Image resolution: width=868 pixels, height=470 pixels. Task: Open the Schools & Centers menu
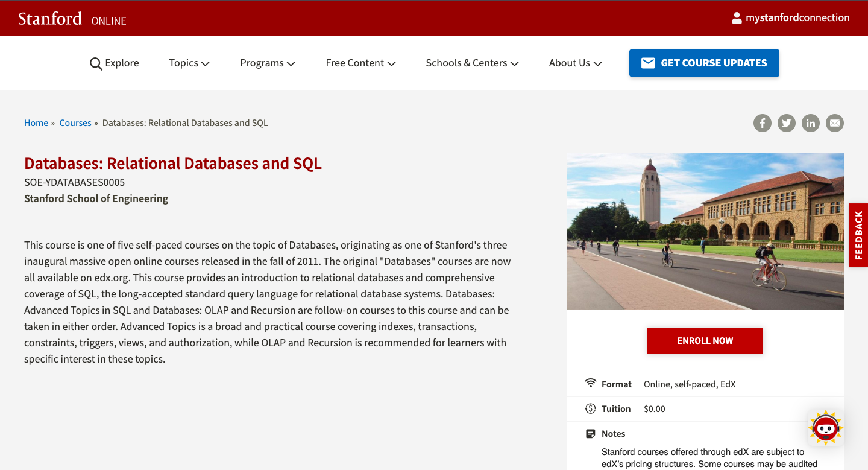pyautogui.click(x=472, y=63)
